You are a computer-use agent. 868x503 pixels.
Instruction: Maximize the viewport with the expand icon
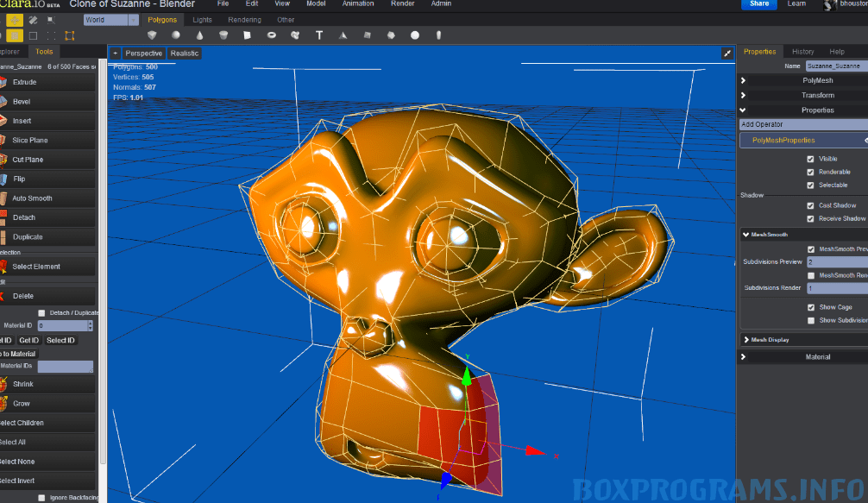(x=726, y=53)
